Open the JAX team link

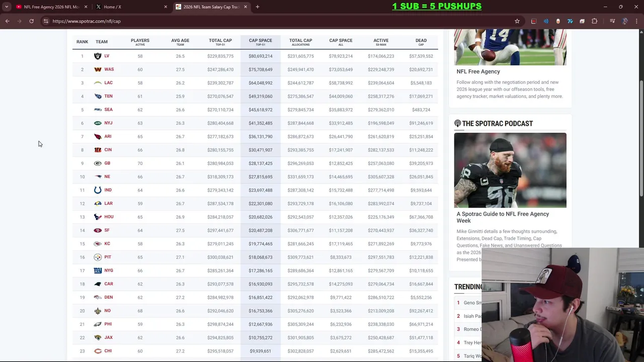(109, 337)
